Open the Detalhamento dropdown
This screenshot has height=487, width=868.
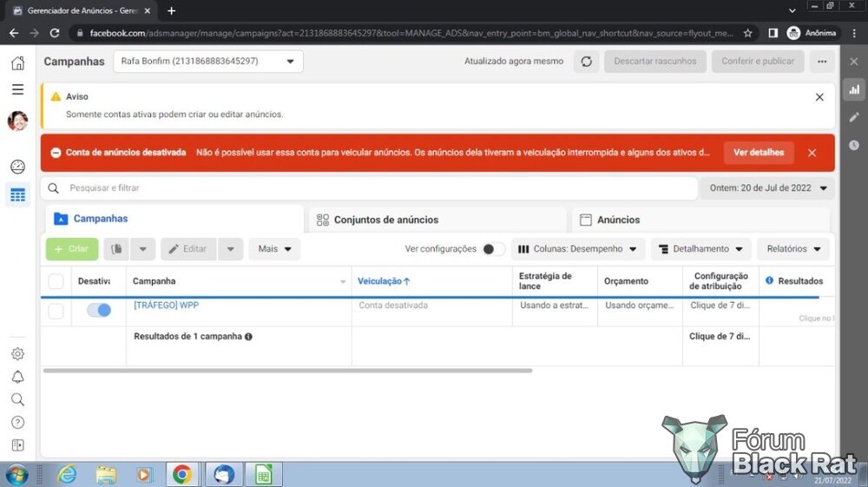[x=700, y=249]
